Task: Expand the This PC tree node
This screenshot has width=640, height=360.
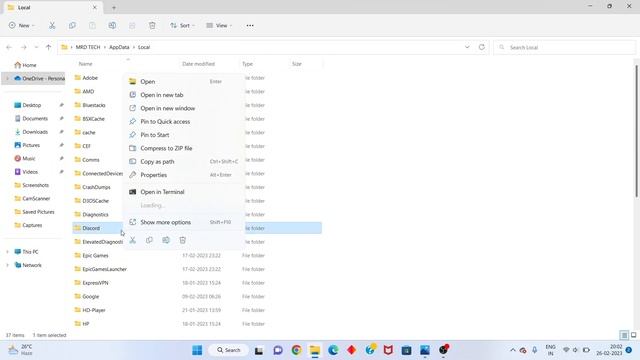Action: coord(7,252)
